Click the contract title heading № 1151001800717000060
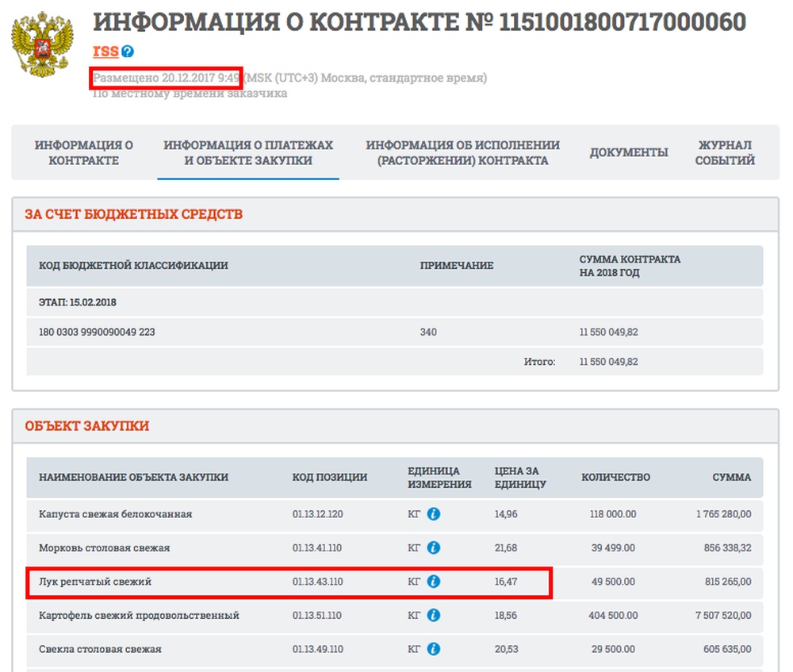 pos(419,21)
